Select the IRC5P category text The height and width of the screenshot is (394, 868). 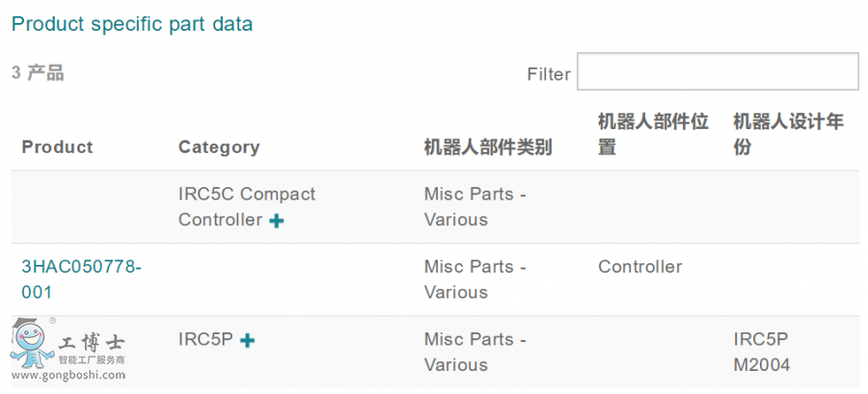pyautogui.click(x=205, y=339)
